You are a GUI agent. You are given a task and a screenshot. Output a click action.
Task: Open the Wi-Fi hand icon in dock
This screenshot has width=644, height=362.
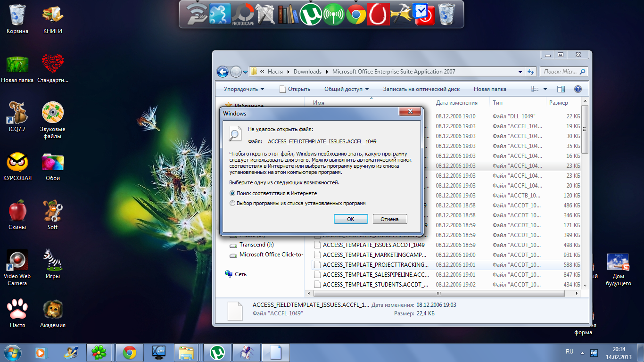click(198, 14)
